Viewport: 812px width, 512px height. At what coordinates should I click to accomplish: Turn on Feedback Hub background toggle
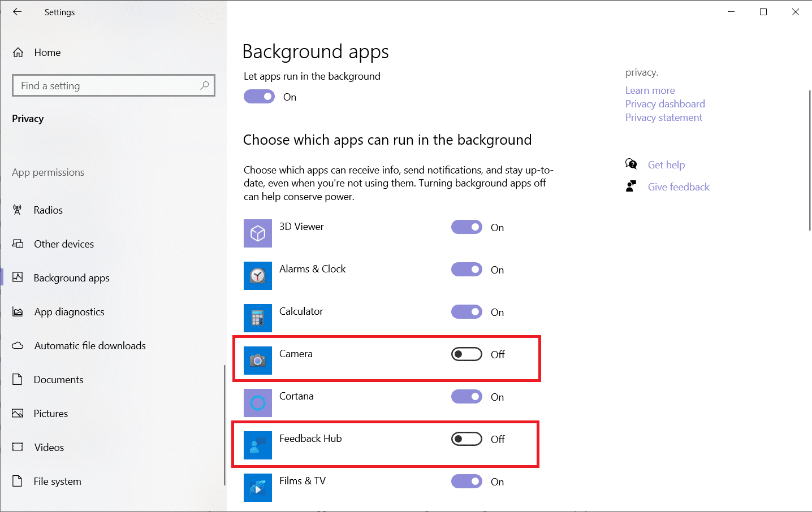(x=467, y=439)
